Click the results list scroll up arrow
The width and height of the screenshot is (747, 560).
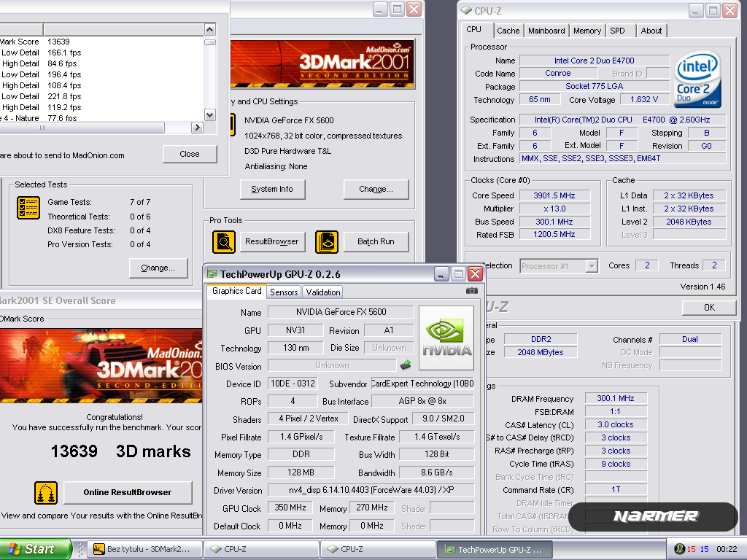coord(209,30)
